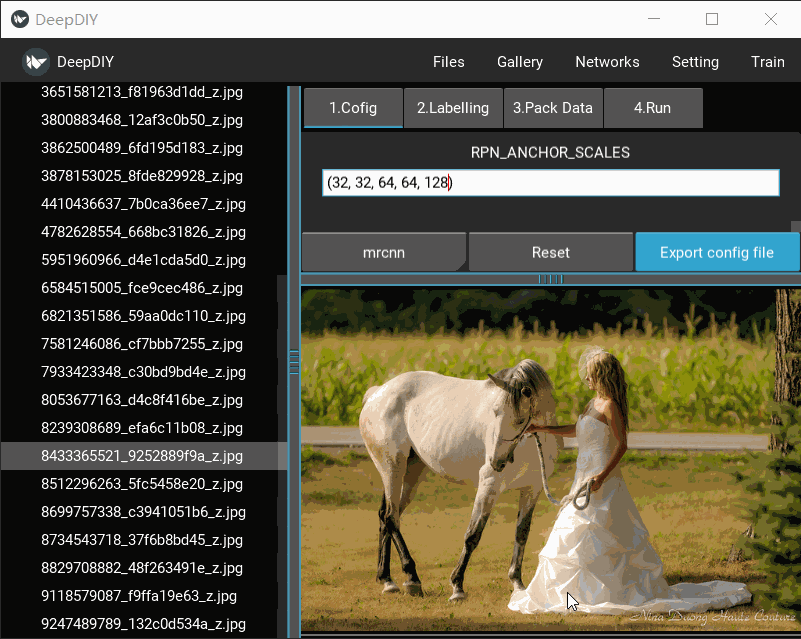The image size is (801, 639).
Task: Open the Setting menu
Action: click(x=695, y=62)
